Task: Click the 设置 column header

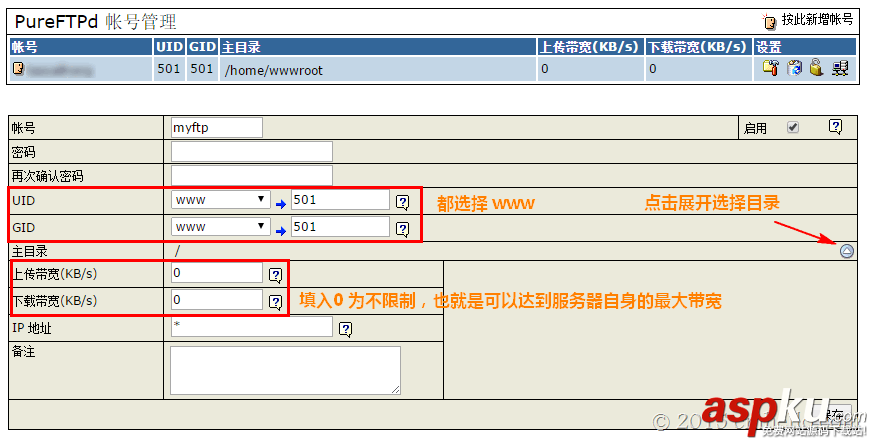Action: tap(805, 47)
